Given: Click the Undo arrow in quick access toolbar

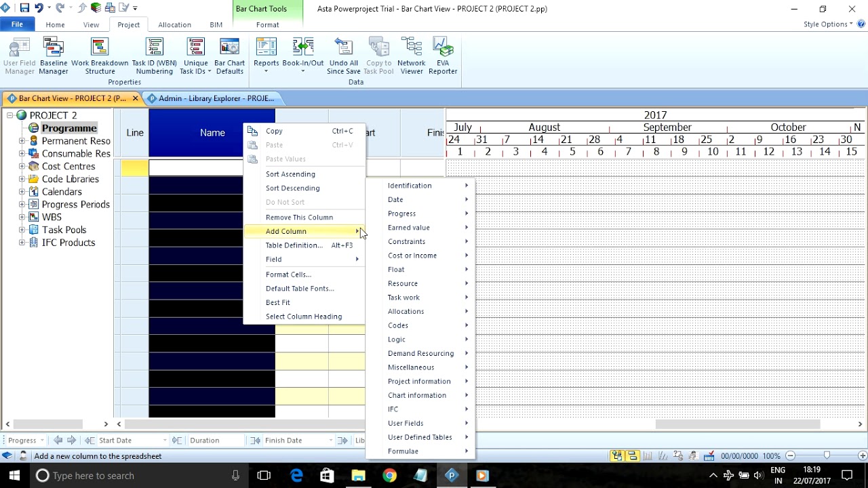Looking at the screenshot, I should click(39, 8).
